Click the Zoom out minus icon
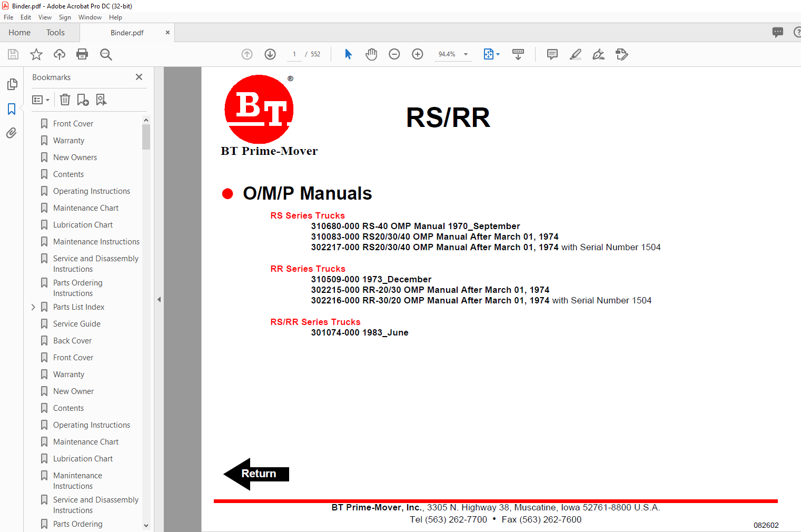Viewport: 801px width, 532px height. tap(394, 54)
